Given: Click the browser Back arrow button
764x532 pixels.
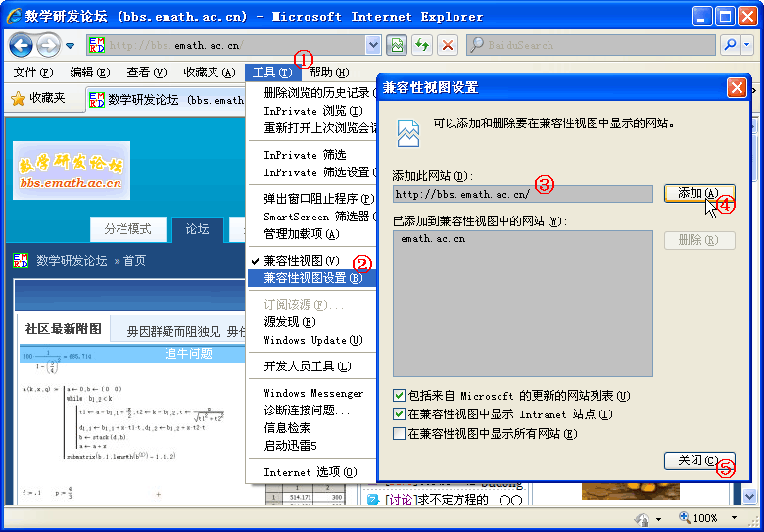Looking at the screenshot, I should [21, 45].
